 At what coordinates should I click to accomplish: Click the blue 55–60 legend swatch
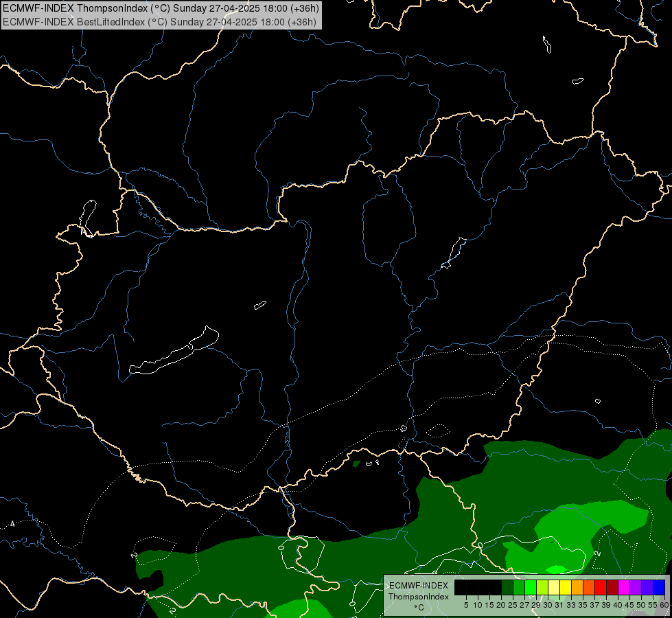point(659,587)
